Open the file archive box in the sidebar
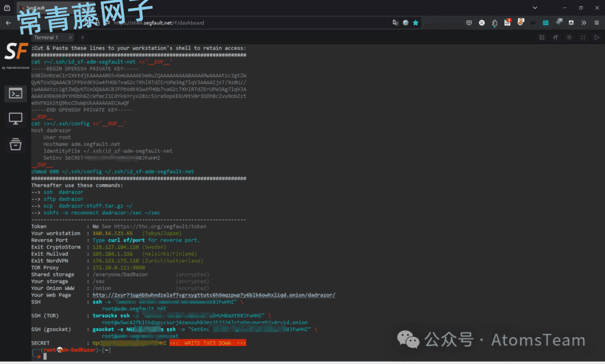 (x=16, y=144)
